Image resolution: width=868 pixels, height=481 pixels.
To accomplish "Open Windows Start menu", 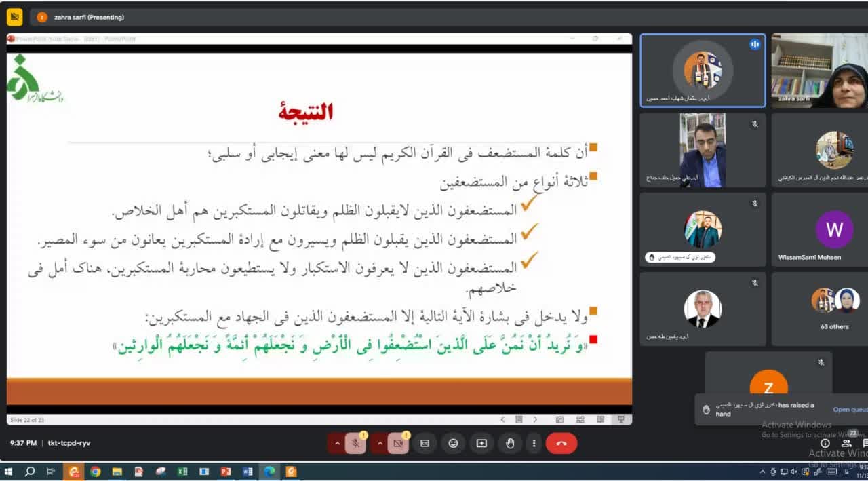I will pos(9,471).
